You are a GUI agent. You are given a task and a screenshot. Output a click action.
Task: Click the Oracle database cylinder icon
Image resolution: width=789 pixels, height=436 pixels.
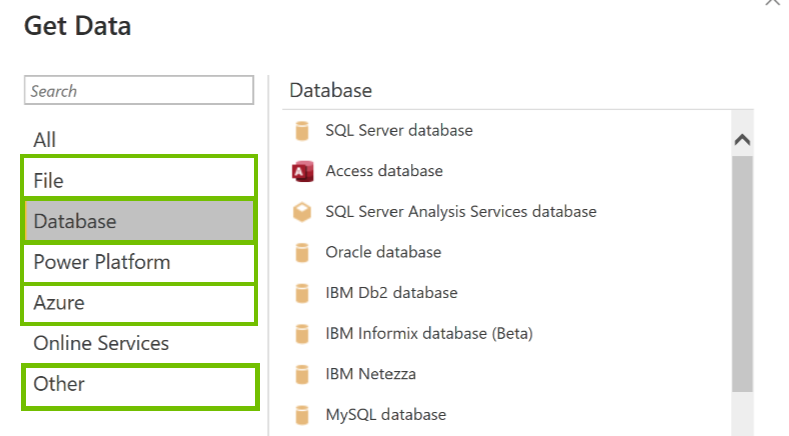point(302,253)
